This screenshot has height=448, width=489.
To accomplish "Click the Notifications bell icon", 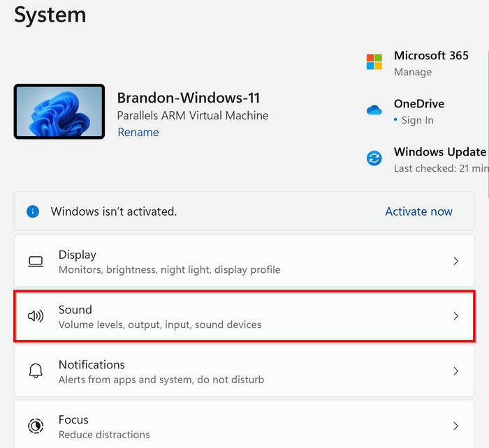I will (x=36, y=371).
